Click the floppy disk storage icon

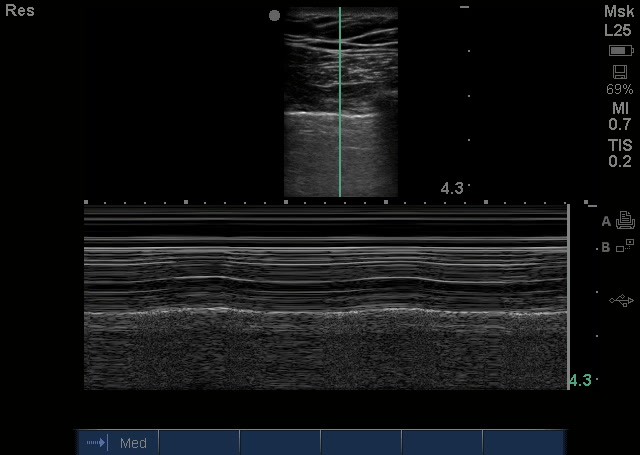619,72
